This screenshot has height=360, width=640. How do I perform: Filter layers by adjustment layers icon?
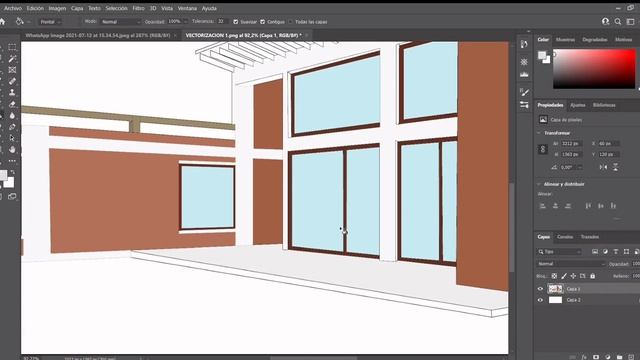click(605, 251)
